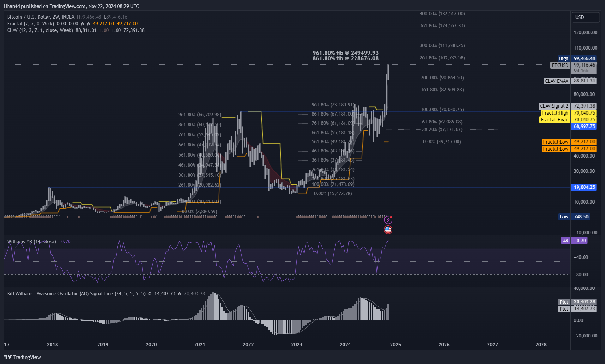Click the %R -0.70 value label
This screenshot has height=364, width=605.
click(574, 241)
